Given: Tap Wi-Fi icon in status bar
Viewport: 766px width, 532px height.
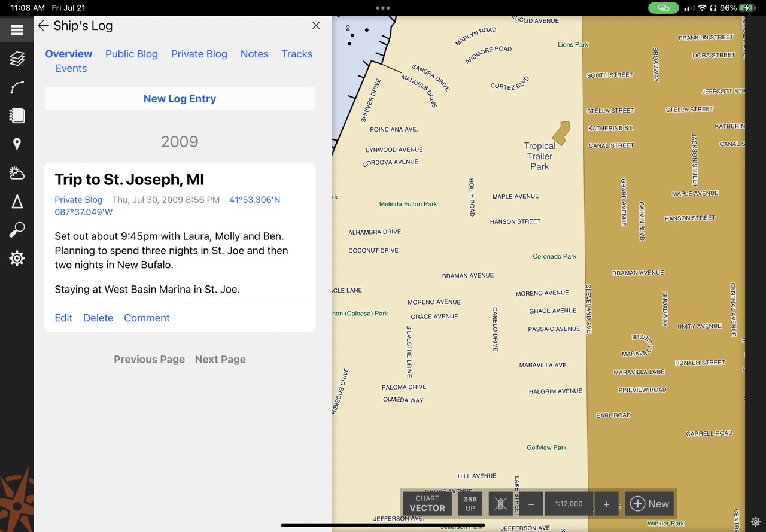Looking at the screenshot, I should 702,8.
